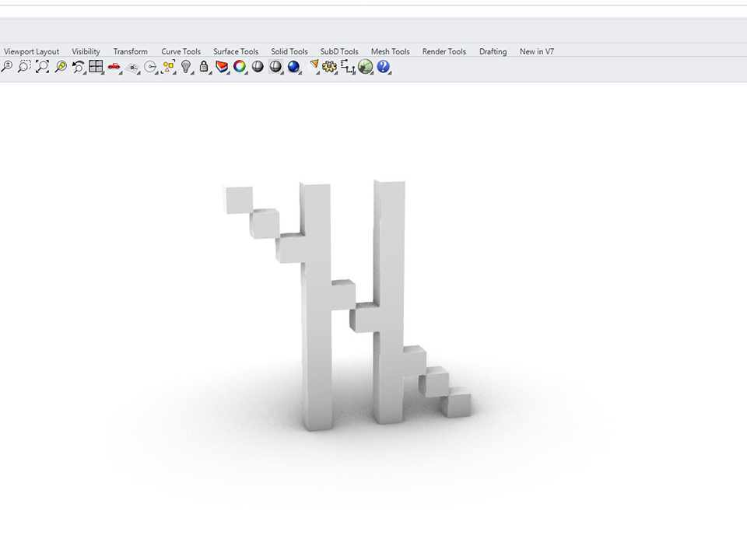Open the Viewport Layout tab
This screenshot has height=560, width=747.
coord(31,51)
